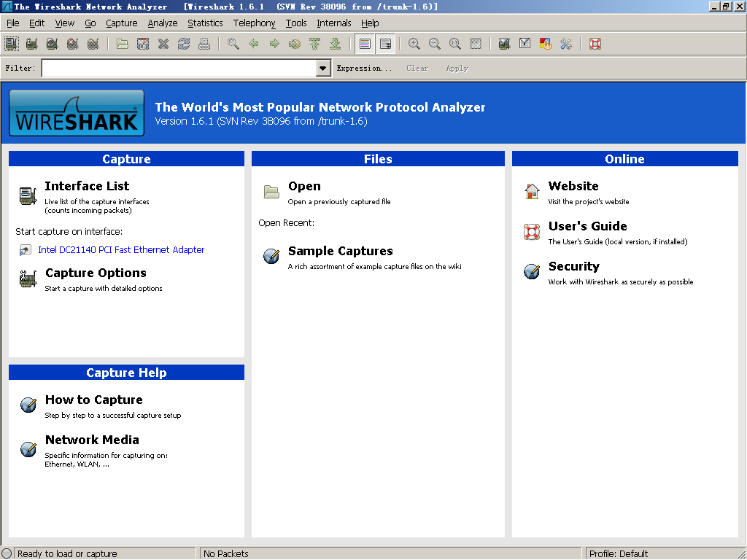The height and width of the screenshot is (560, 747).
Task: Expand the filter history dropdown arrow
Action: pos(323,68)
